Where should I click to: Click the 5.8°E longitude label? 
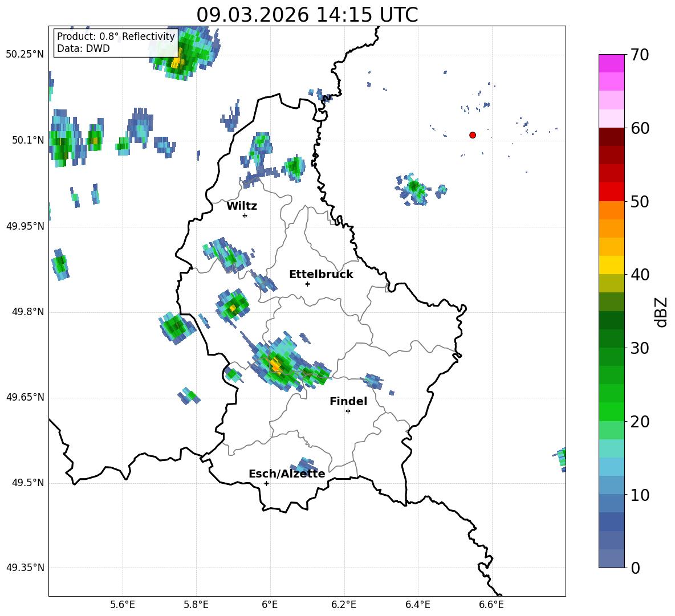point(196,605)
